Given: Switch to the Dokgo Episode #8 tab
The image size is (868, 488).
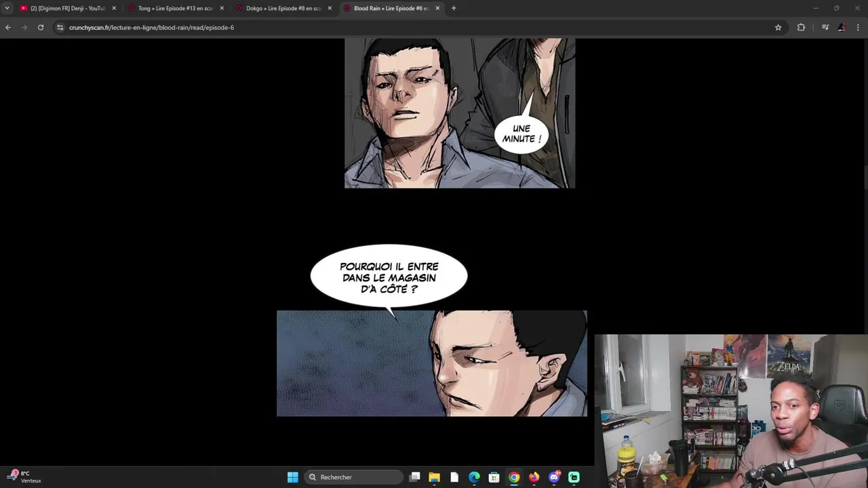Looking at the screenshot, I should (283, 8).
